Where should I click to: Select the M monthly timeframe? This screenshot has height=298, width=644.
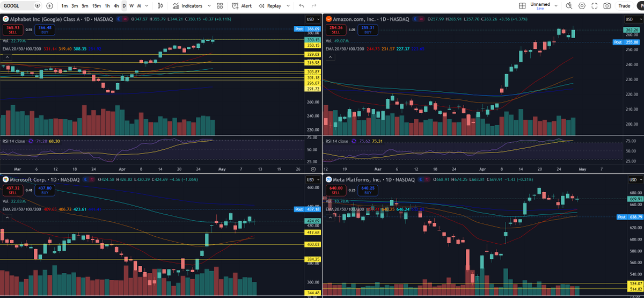139,5
